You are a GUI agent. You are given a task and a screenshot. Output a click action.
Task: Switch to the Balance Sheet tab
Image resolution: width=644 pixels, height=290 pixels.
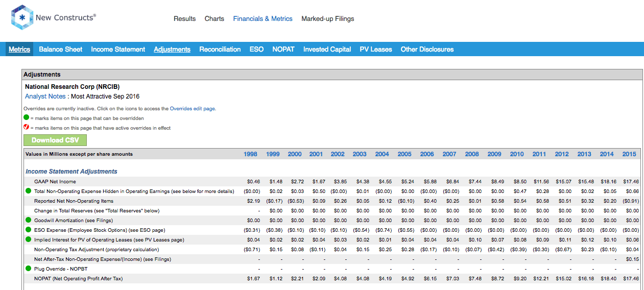(60, 50)
